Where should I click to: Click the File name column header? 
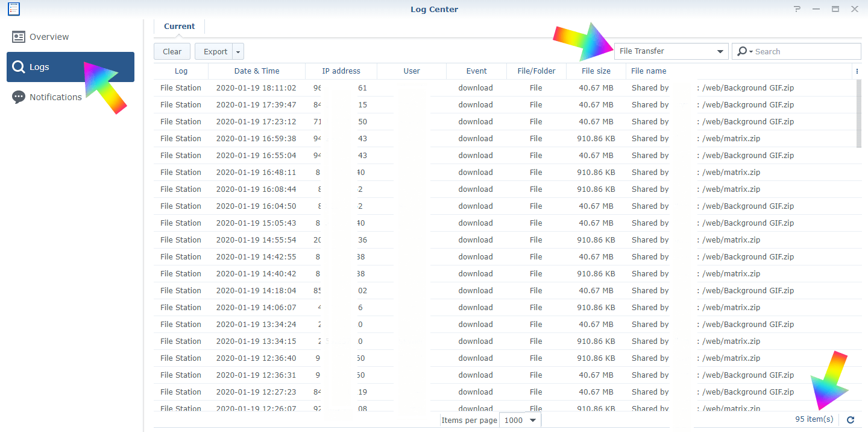739,71
